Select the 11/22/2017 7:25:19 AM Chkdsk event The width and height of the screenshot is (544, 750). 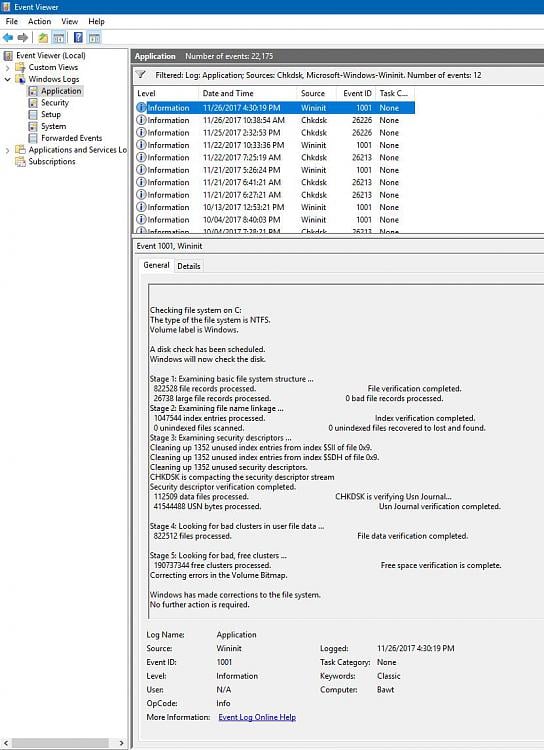coord(274,157)
